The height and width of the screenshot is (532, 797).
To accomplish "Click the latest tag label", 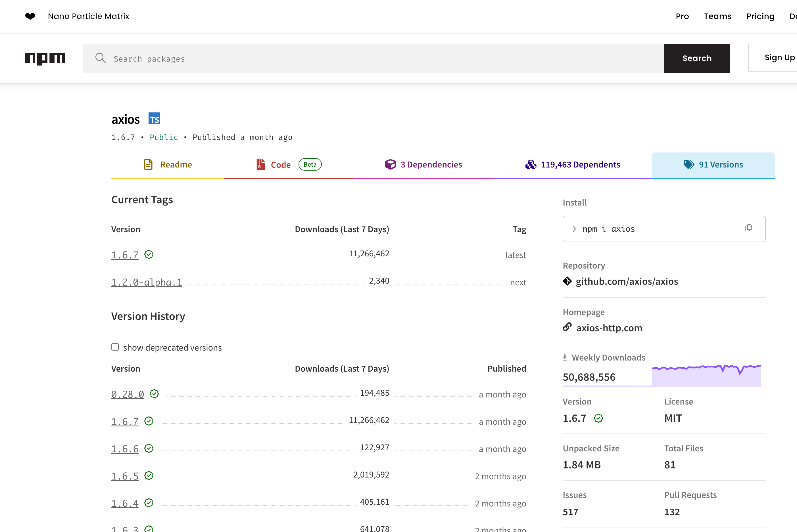I will [516, 255].
